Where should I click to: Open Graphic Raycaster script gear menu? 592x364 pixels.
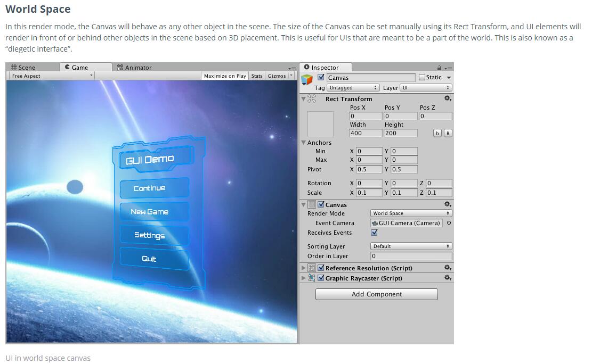(x=448, y=278)
